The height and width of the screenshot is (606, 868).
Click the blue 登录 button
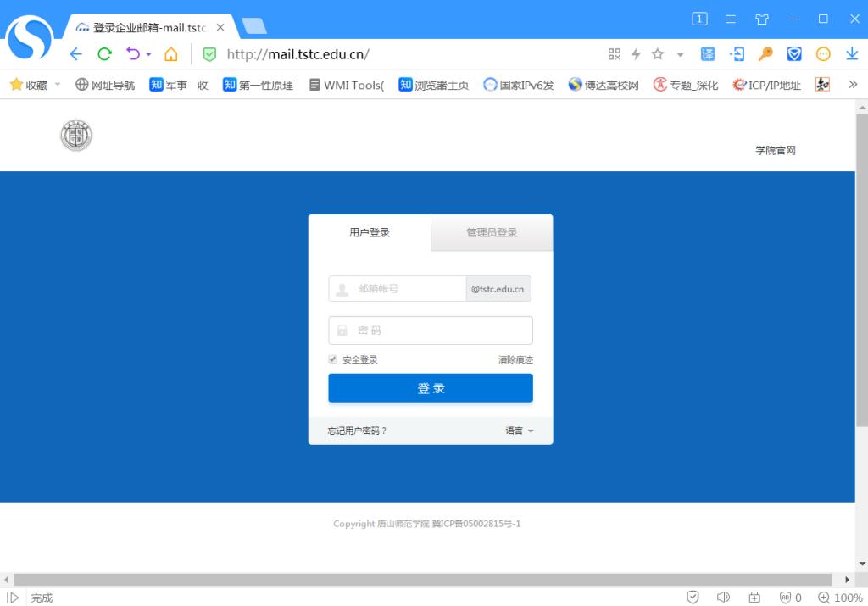(431, 388)
